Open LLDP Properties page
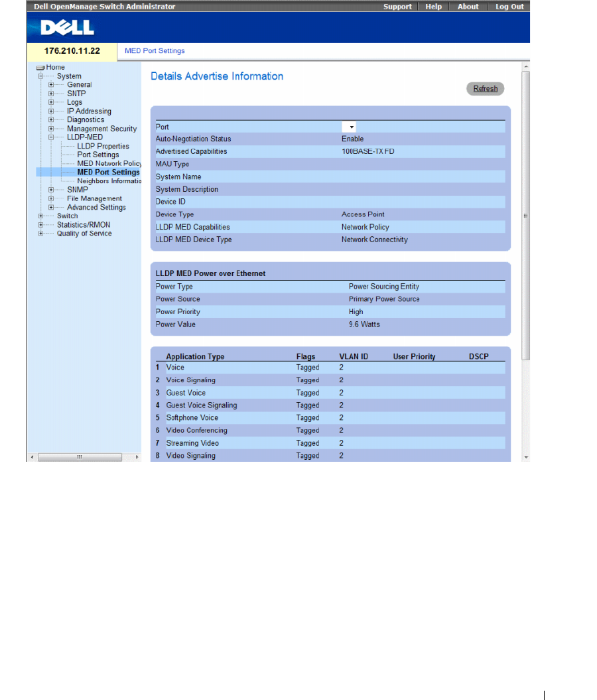 pyautogui.click(x=103, y=146)
